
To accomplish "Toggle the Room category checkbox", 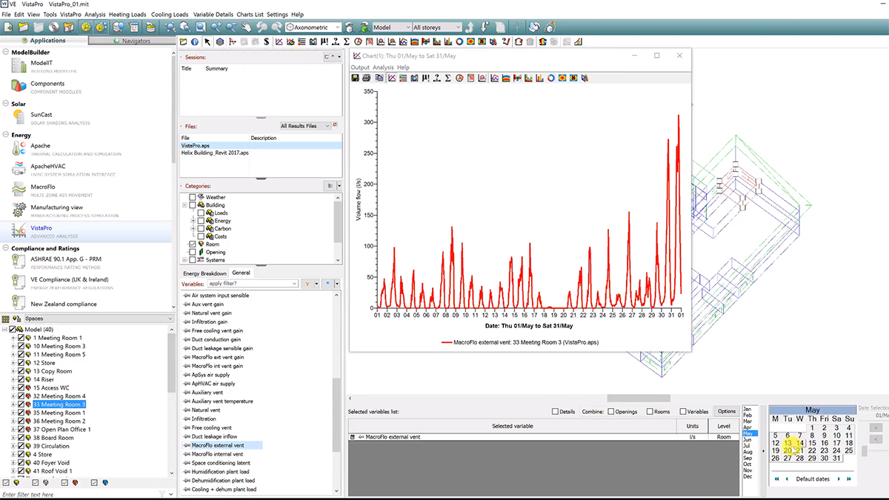I will 193,244.
